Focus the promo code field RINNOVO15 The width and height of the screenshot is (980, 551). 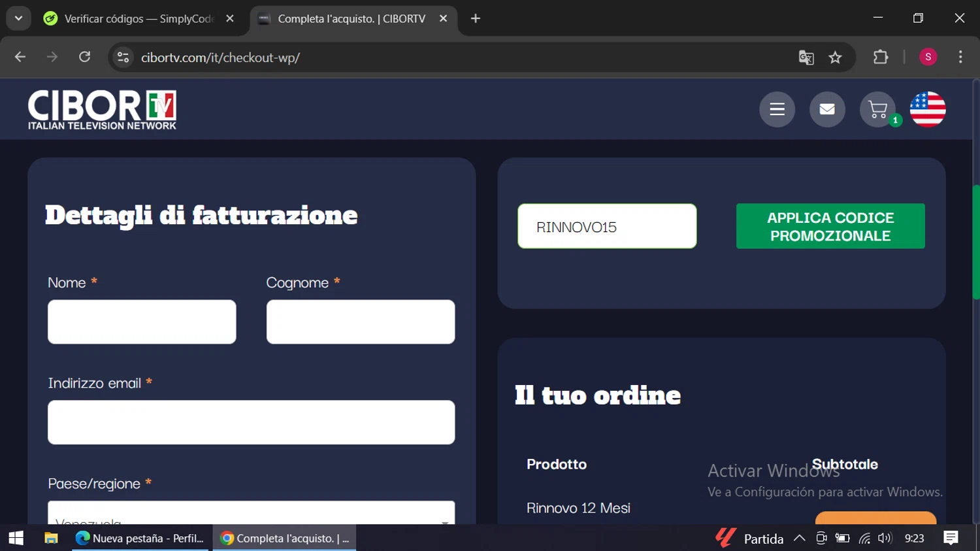coord(607,226)
